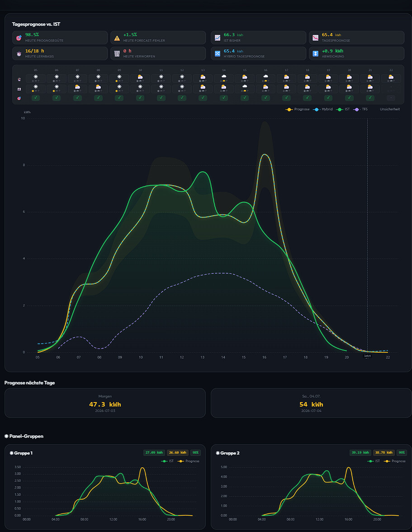Click the warning triangle icon for Forecast-Fehler
The height and width of the screenshot is (532, 412).
pos(117,38)
